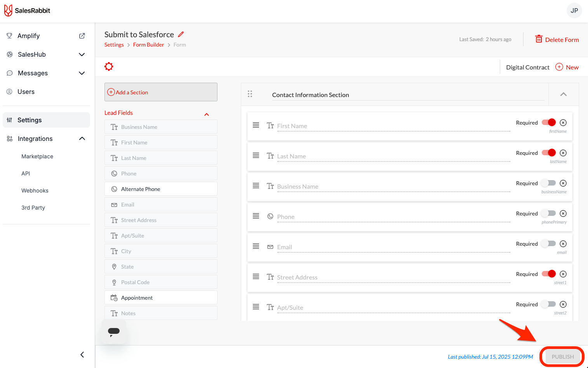Click the reorder handle on the Apt/Suite row

tap(256, 307)
